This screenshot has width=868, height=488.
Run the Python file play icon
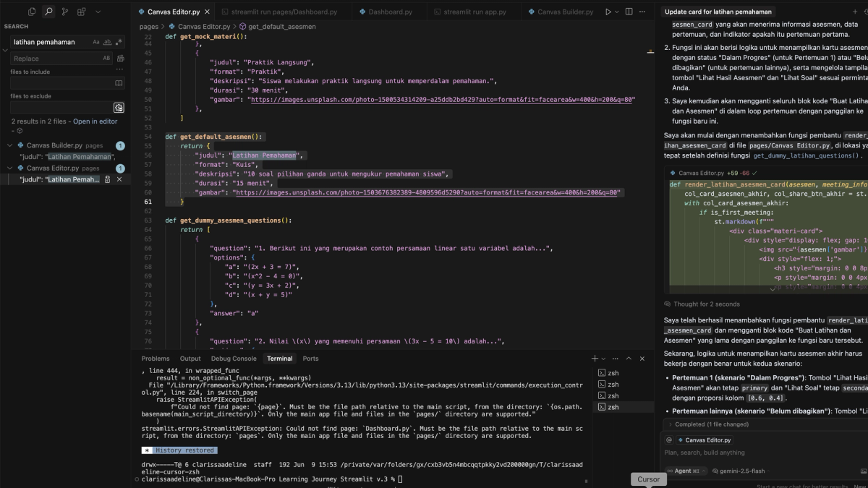click(608, 12)
